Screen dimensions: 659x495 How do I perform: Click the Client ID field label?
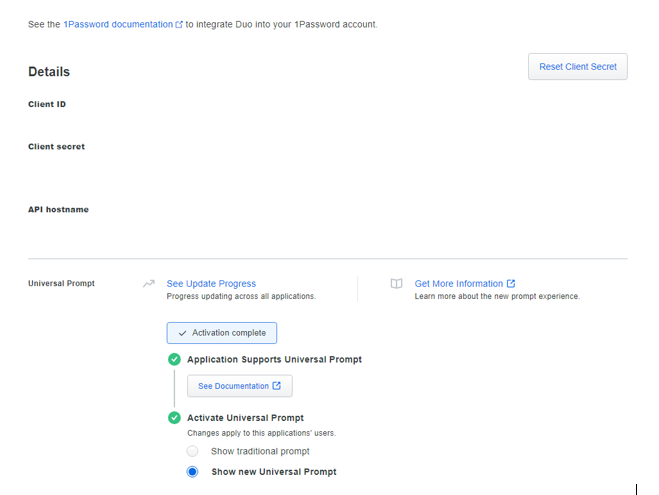pos(47,104)
